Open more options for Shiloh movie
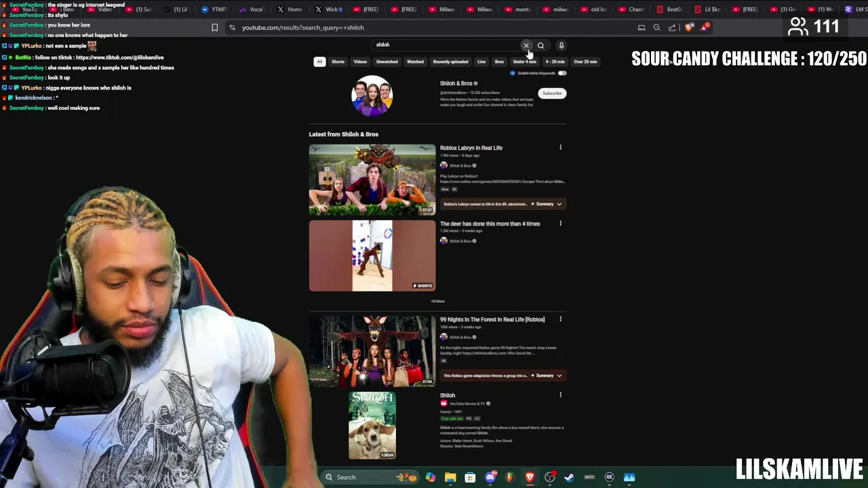Viewport: 868px width, 488px height. click(x=560, y=395)
